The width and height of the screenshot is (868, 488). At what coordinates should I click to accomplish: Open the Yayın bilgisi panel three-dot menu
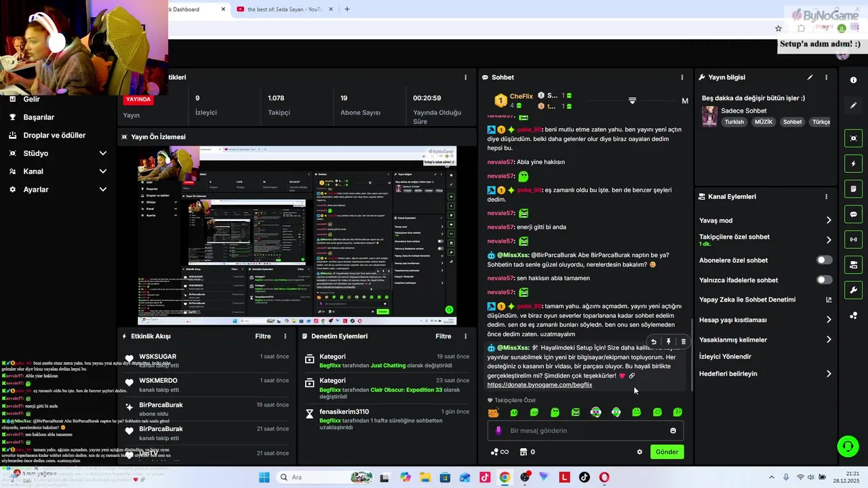826,77
